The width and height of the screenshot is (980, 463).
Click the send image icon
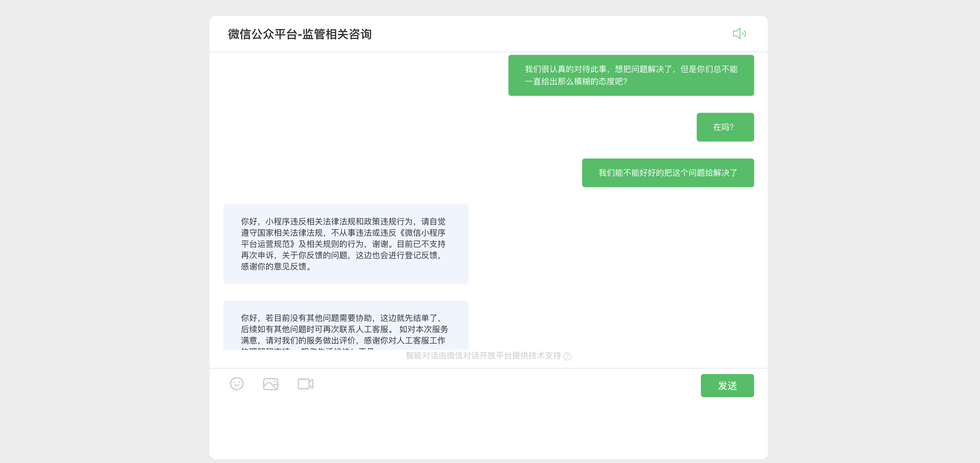[x=271, y=384]
